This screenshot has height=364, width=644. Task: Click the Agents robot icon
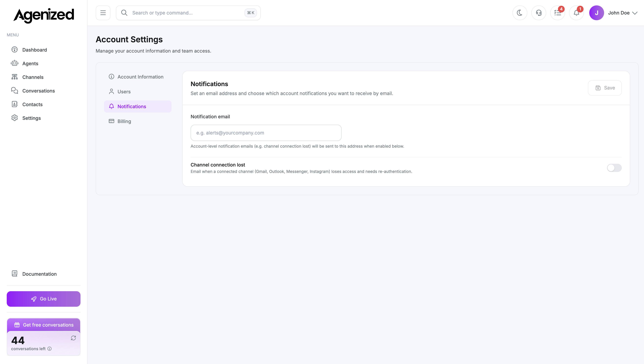pos(14,63)
